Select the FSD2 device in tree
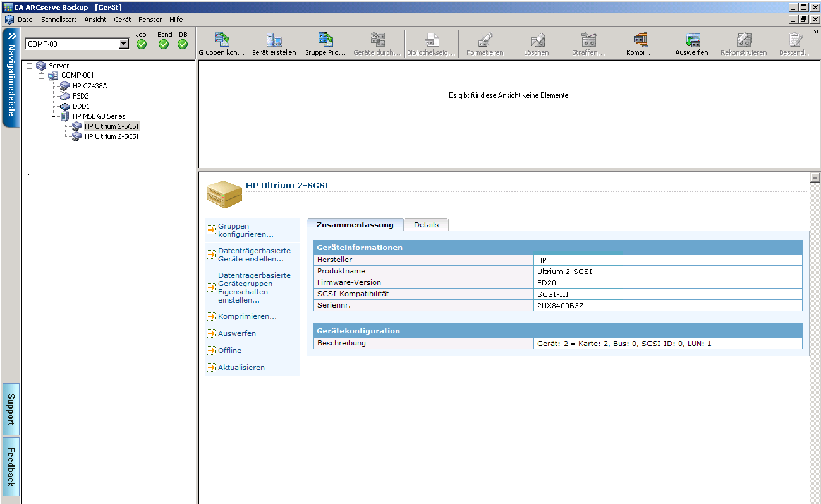The image size is (821, 504). pyautogui.click(x=80, y=96)
